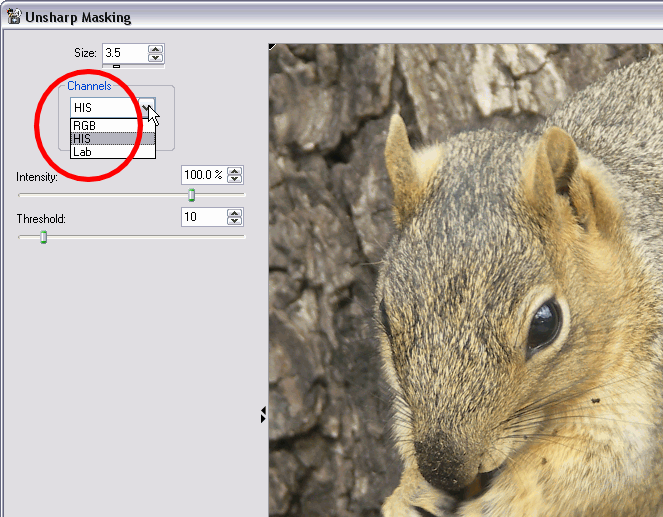663x517 pixels.
Task: Click the Threshold value input field
Action: [203, 217]
